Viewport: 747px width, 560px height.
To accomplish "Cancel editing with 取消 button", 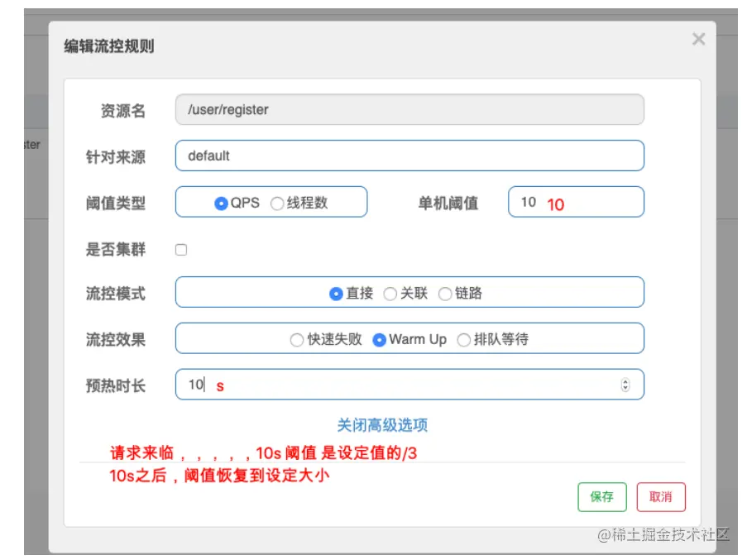I will coord(661,496).
